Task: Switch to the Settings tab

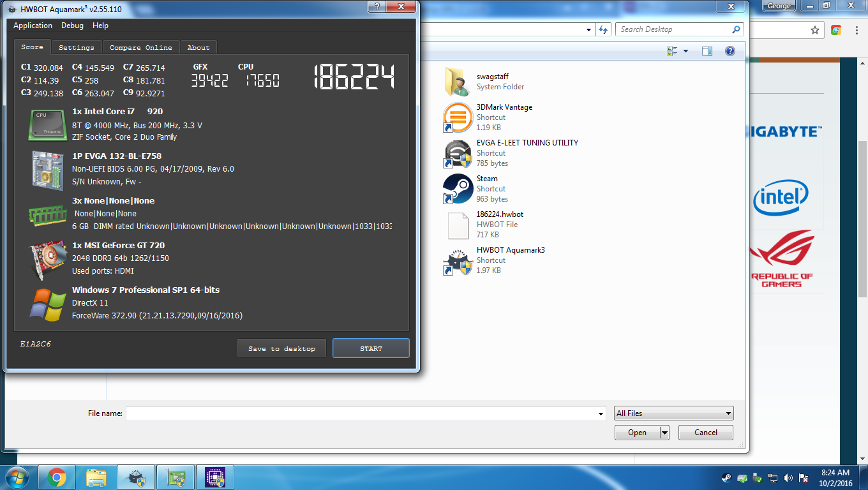Action: tap(77, 47)
